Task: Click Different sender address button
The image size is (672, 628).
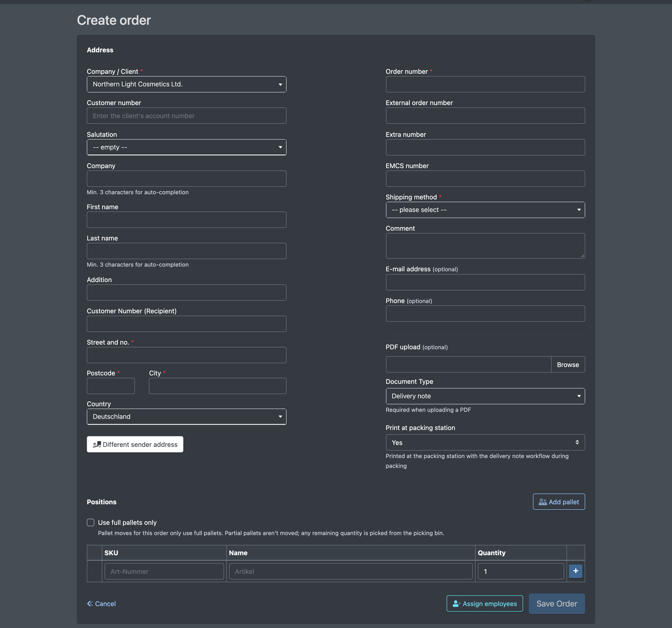Action: pyautogui.click(x=135, y=444)
